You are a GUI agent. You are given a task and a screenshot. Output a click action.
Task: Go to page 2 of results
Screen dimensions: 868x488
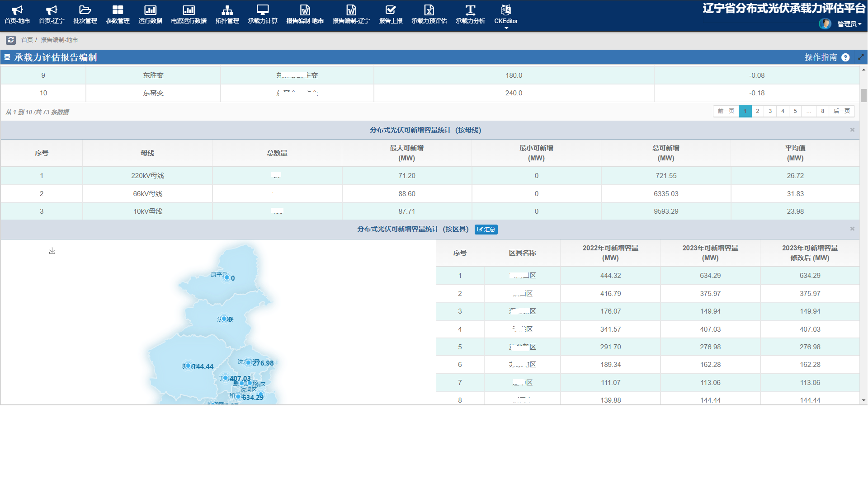[x=758, y=111]
